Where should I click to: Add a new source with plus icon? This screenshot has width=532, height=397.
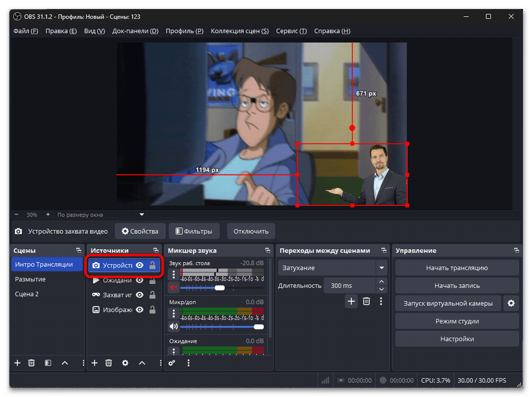click(x=95, y=363)
